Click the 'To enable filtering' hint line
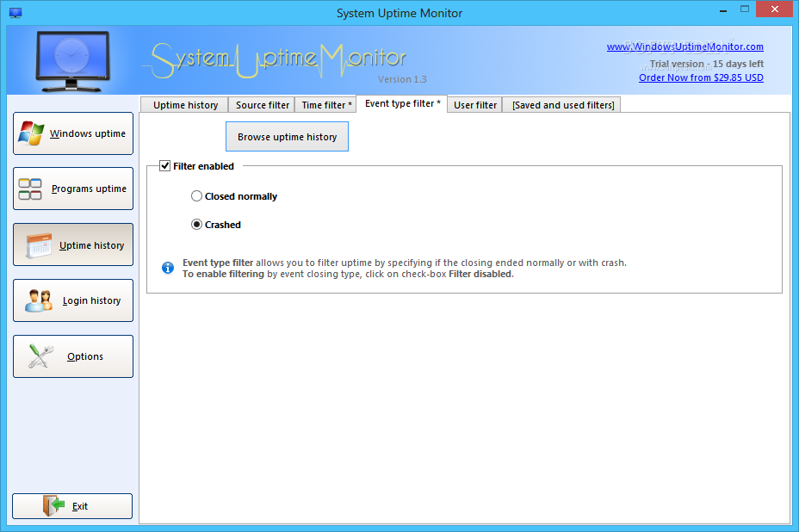The image size is (799, 532). [348, 274]
